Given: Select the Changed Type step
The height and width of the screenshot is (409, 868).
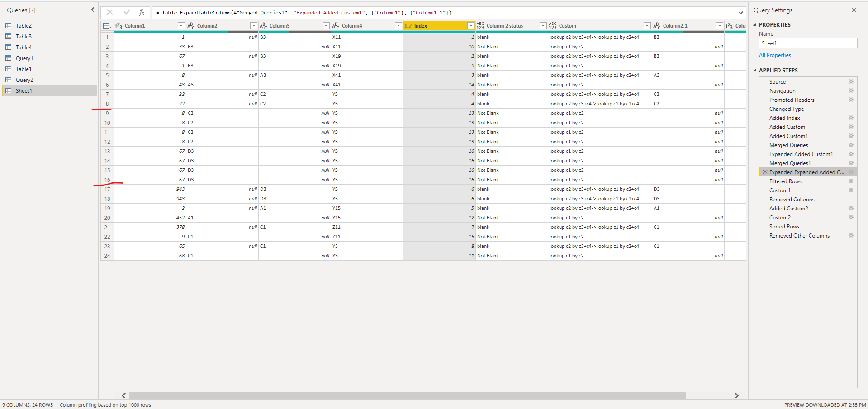Looking at the screenshot, I should (x=787, y=109).
